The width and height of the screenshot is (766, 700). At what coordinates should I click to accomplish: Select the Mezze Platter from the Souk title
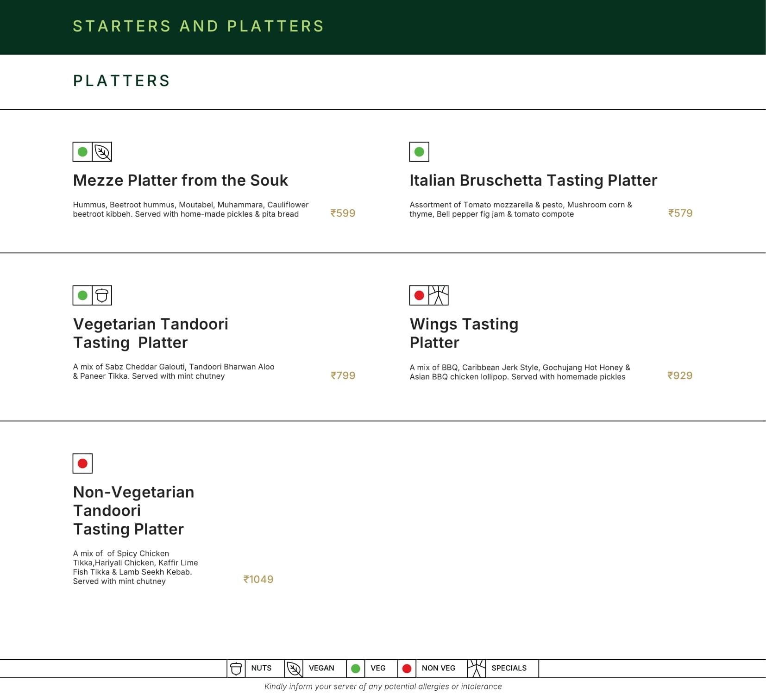(180, 180)
